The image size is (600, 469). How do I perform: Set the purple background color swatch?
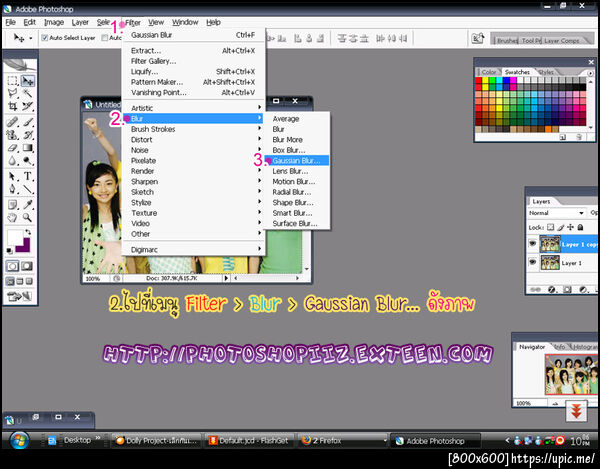click(x=25, y=247)
